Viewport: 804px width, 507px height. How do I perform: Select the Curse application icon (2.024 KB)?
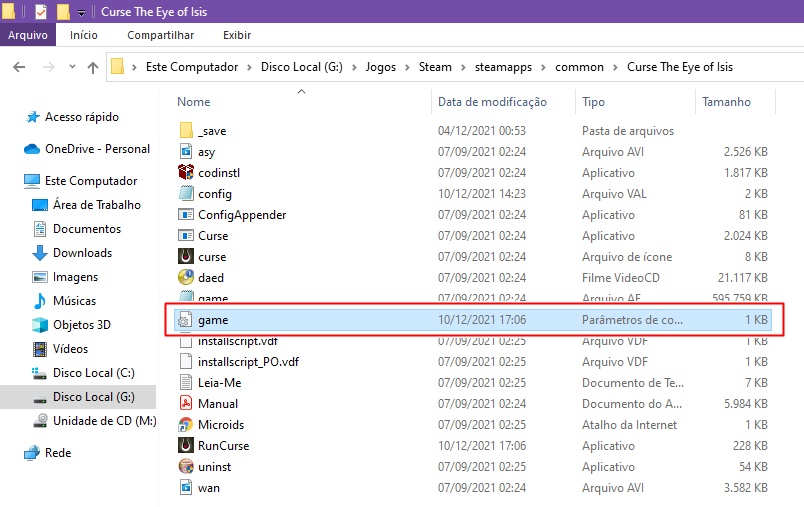(186, 235)
